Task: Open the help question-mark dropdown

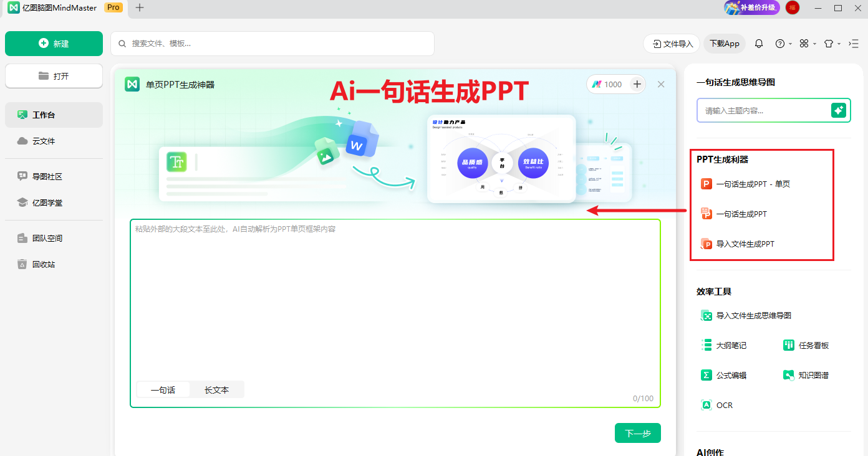Action: click(783, 44)
